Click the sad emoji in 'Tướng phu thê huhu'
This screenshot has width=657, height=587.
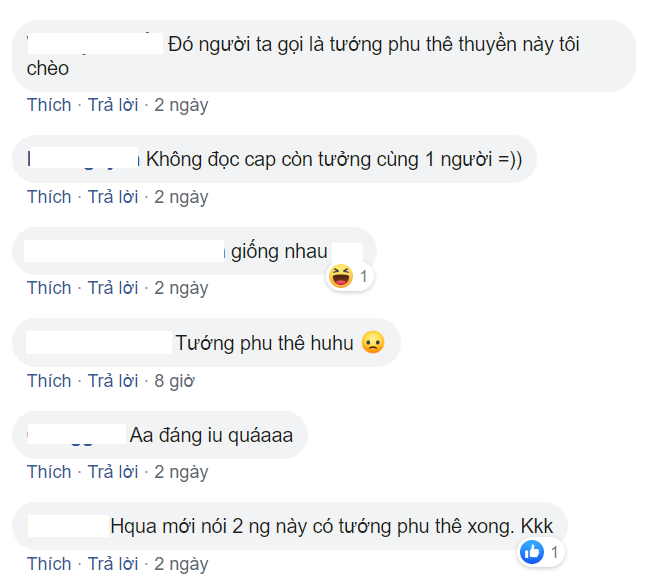(373, 342)
